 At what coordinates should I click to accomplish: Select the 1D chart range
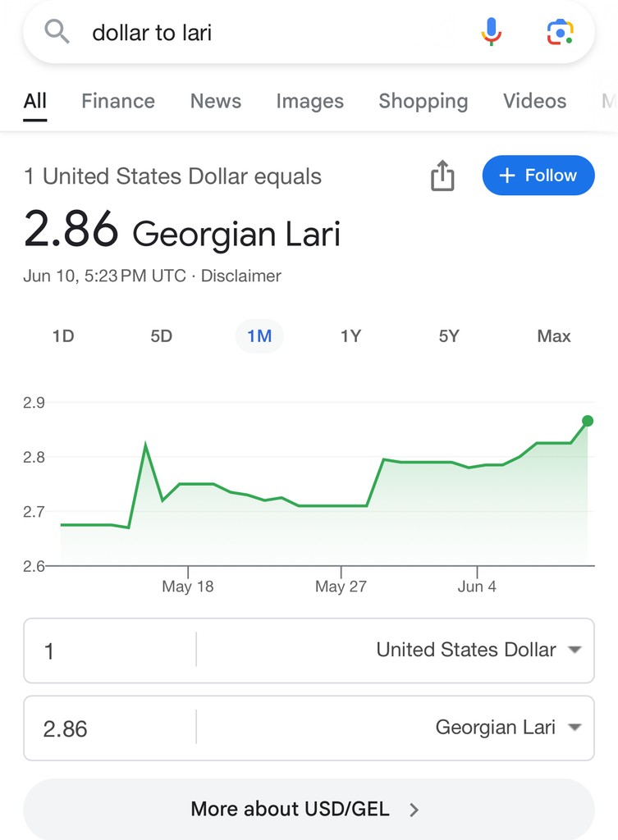pos(62,336)
